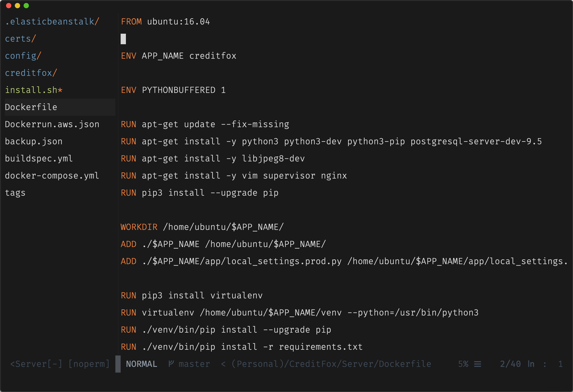Select the tags file
Screen dimensions: 573x392
click(15, 193)
